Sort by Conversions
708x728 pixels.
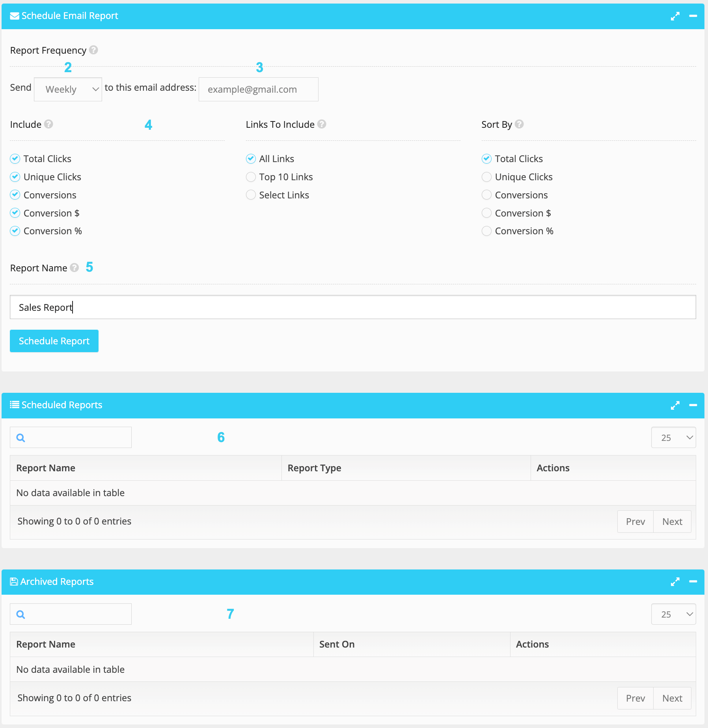(x=486, y=195)
